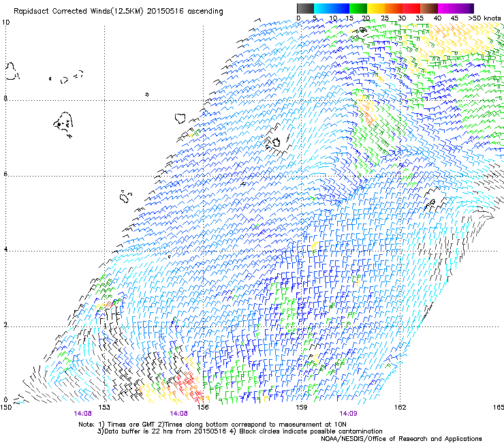Click latitude axis label '4'
This screenshot has width=504, height=443.
[5, 249]
